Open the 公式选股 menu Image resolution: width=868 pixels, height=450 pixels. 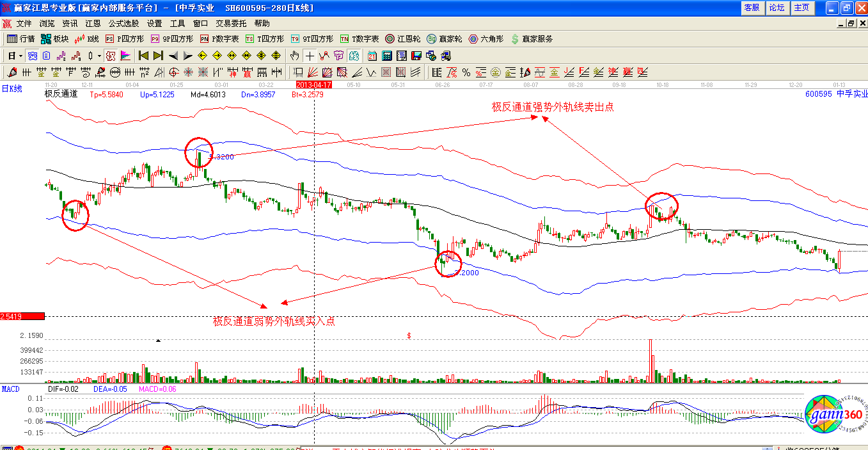point(123,23)
